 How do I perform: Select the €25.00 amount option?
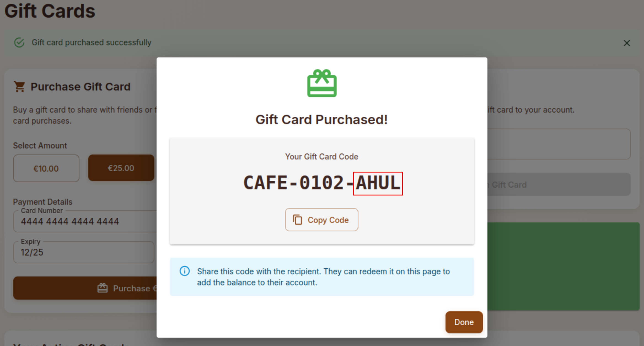pos(121,168)
